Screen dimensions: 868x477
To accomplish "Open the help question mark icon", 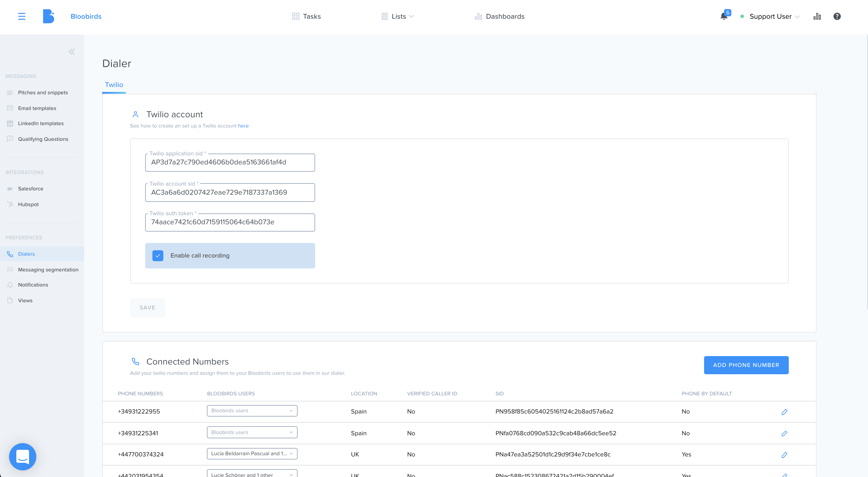I will coord(837,16).
